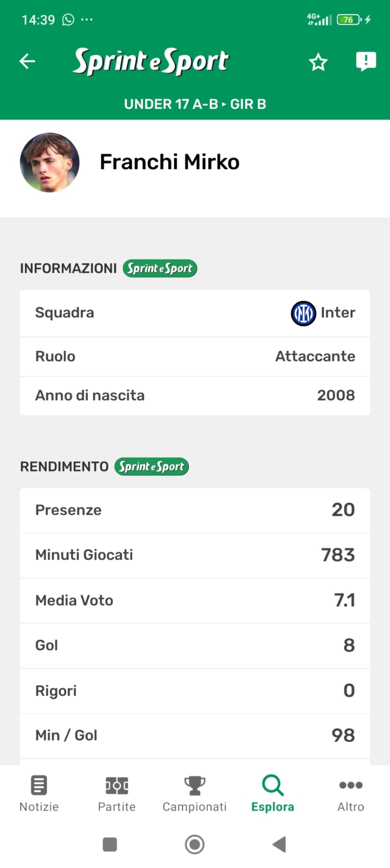This screenshot has width=390, height=868.
Task: Switch to the Partite tab
Action: (x=117, y=793)
